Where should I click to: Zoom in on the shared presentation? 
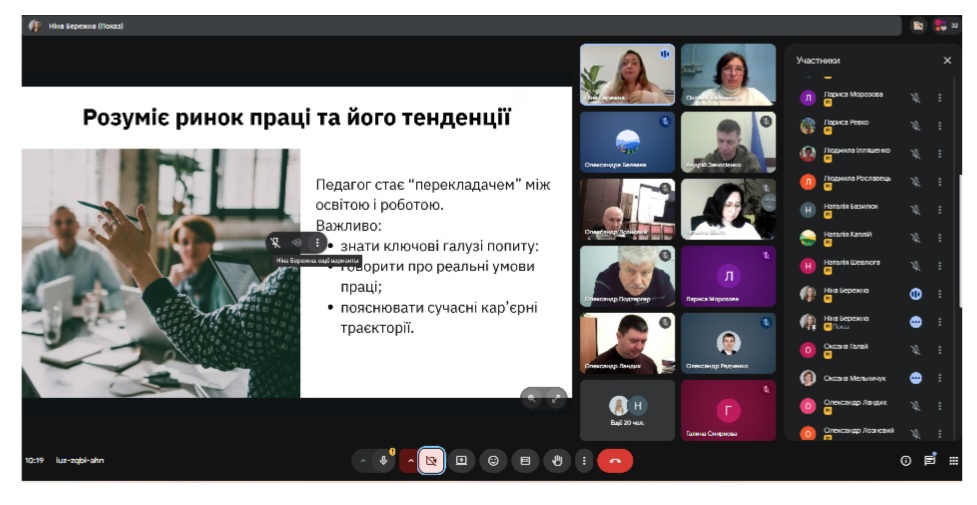tap(533, 397)
